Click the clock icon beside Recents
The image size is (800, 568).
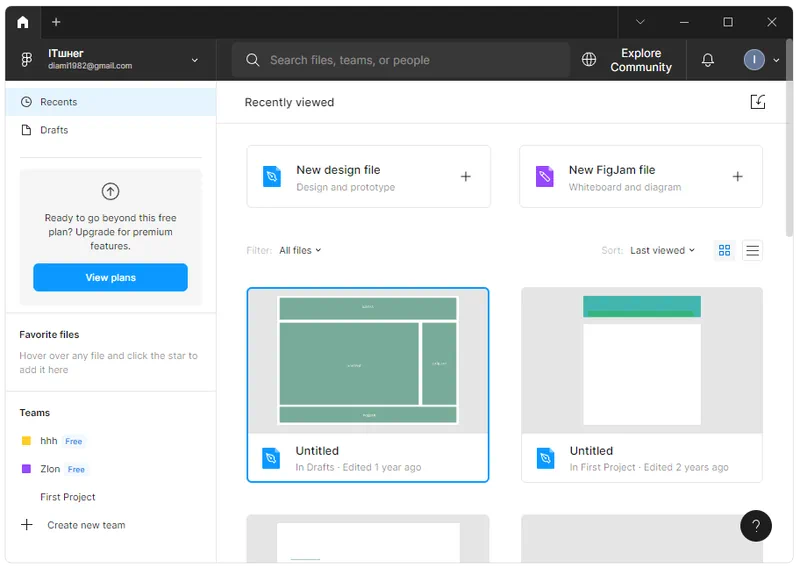[x=26, y=102]
